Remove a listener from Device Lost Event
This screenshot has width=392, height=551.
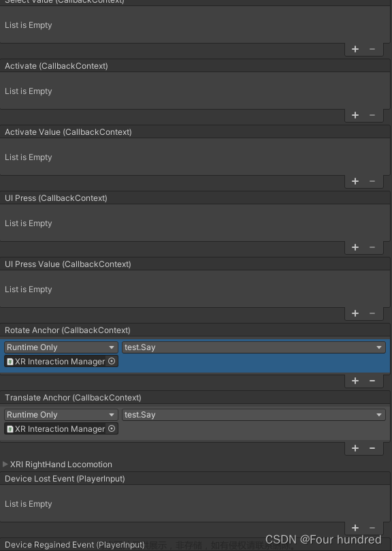coord(372,527)
